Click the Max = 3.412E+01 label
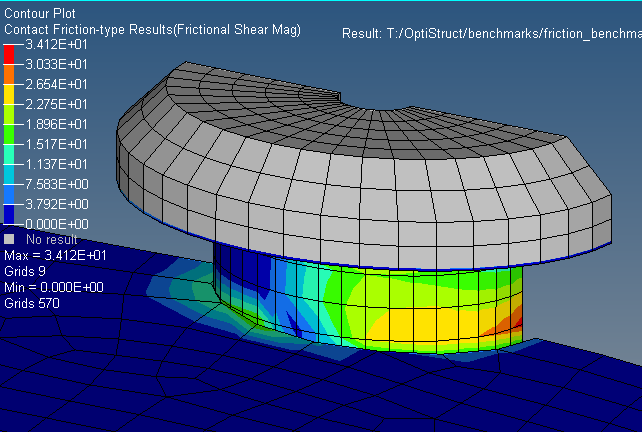 coord(55,256)
